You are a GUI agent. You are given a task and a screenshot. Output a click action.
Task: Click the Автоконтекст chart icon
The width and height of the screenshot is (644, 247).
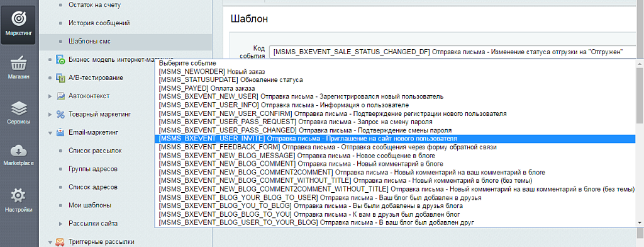click(60, 96)
